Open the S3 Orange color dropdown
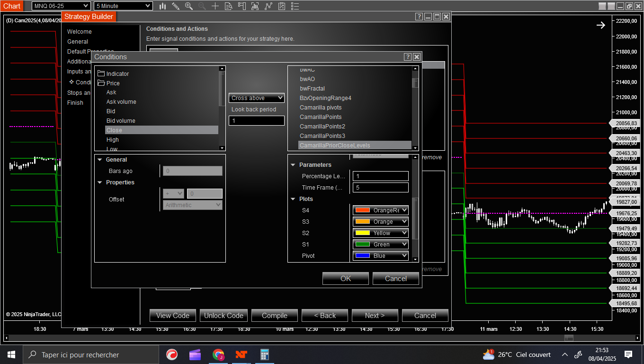644x364 pixels. point(381,221)
